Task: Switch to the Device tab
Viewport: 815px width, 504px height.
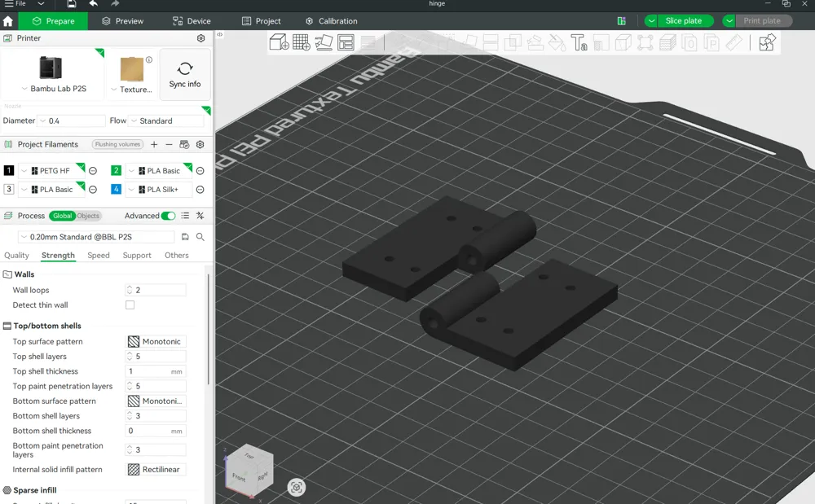Action: point(192,21)
